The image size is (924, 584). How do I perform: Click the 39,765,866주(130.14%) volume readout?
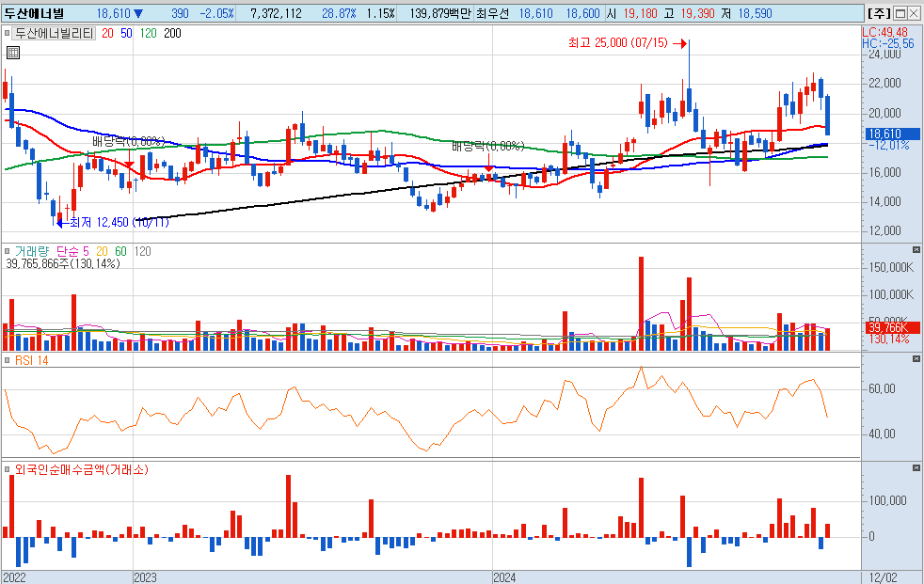pyautogui.click(x=63, y=263)
